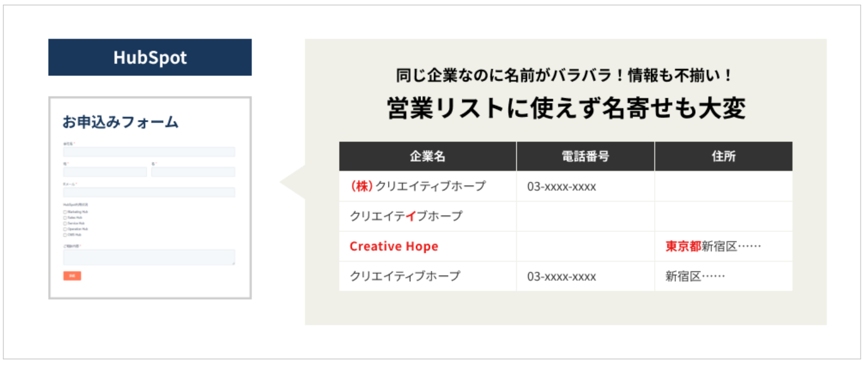Select the 電話番号 column header
Viewport: 868px width, 368px height.
pos(585,157)
